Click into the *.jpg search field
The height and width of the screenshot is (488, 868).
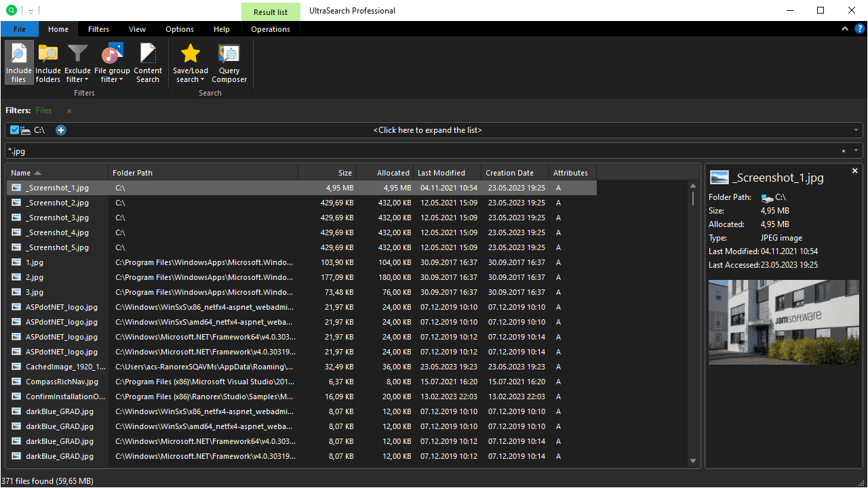[420, 151]
